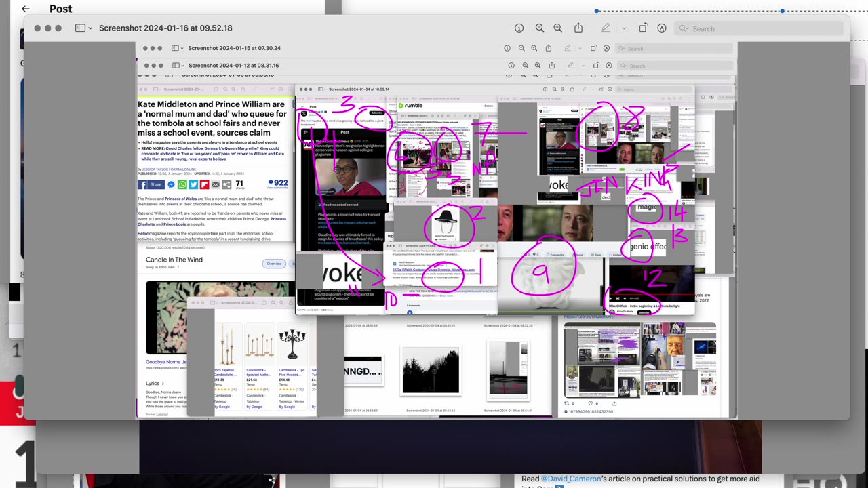
Task: Select the forest silhouette screenshot thumbnail
Action: [x=431, y=371]
